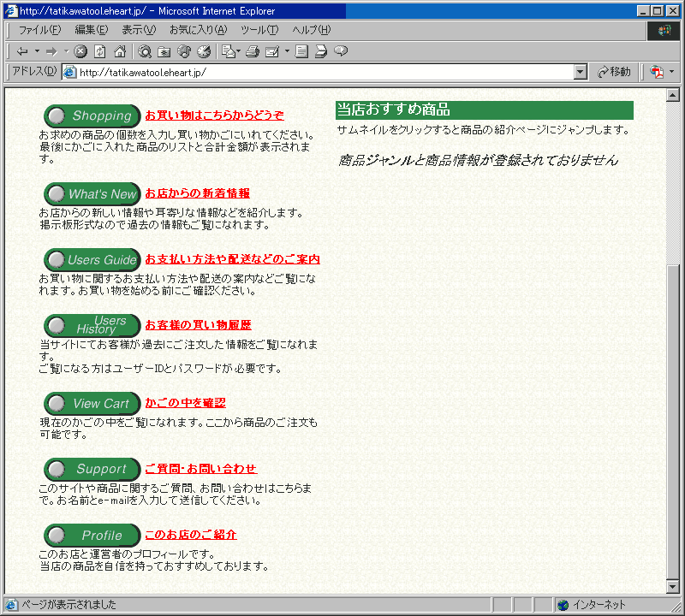Go back with the Back arrow
This screenshot has width=685, height=616.
coord(22,51)
